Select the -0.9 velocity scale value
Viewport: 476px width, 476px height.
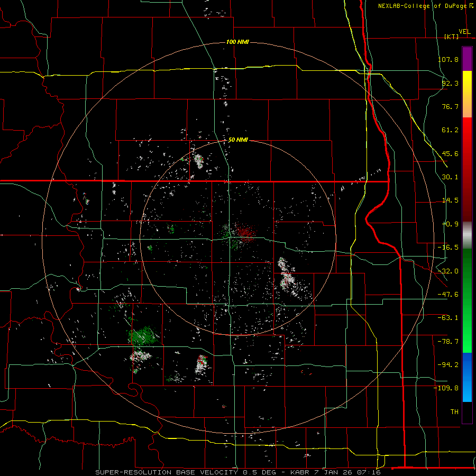point(450,224)
